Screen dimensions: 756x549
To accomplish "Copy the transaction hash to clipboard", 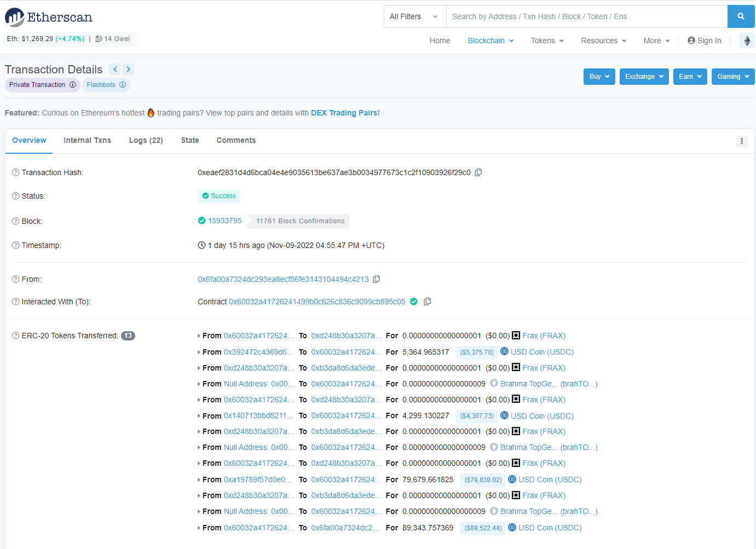I will (478, 172).
